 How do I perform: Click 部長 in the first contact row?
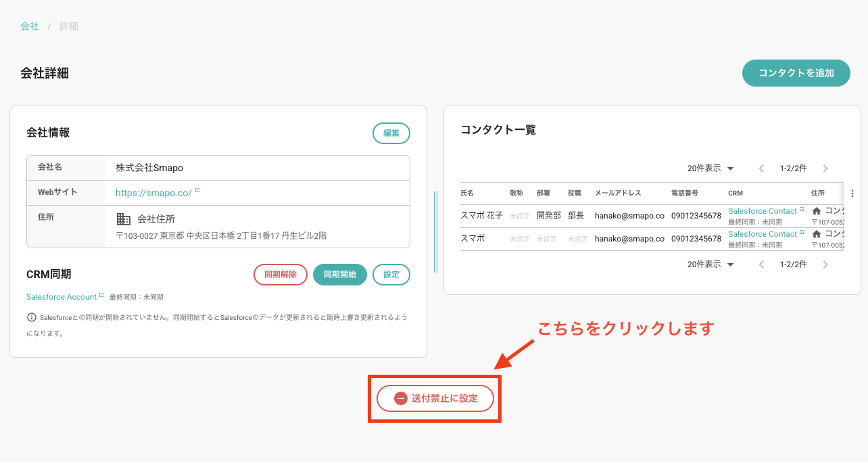[576, 216]
